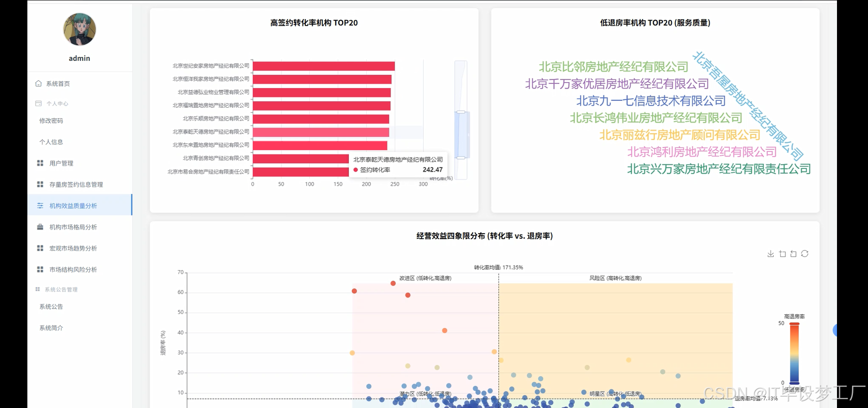This screenshot has height=408, width=868.
Task: Click the bar chart vertical zoom slider window
Action: (x=461, y=135)
